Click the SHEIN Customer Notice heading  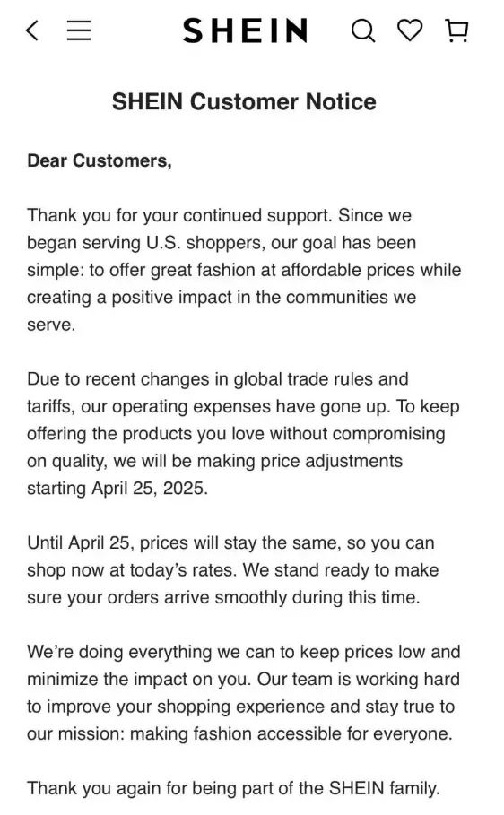tap(244, 101)
